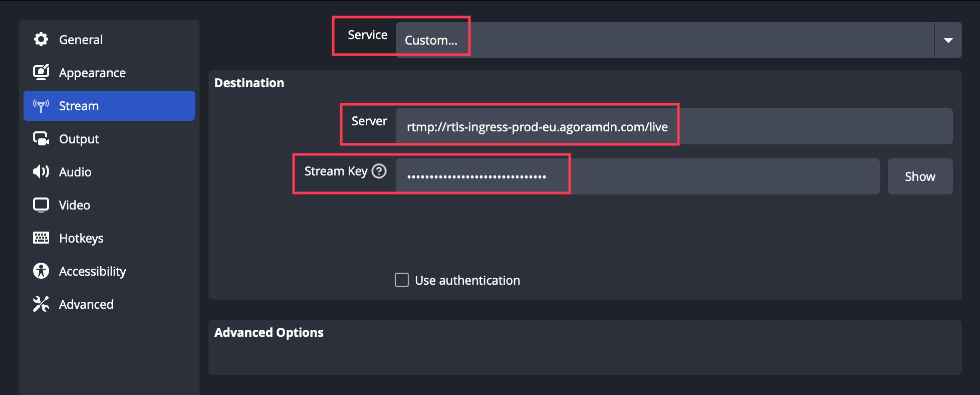Viewport: 980px width, 395px height.
Task: Click the General gear icon
Action: pos(41,39)
